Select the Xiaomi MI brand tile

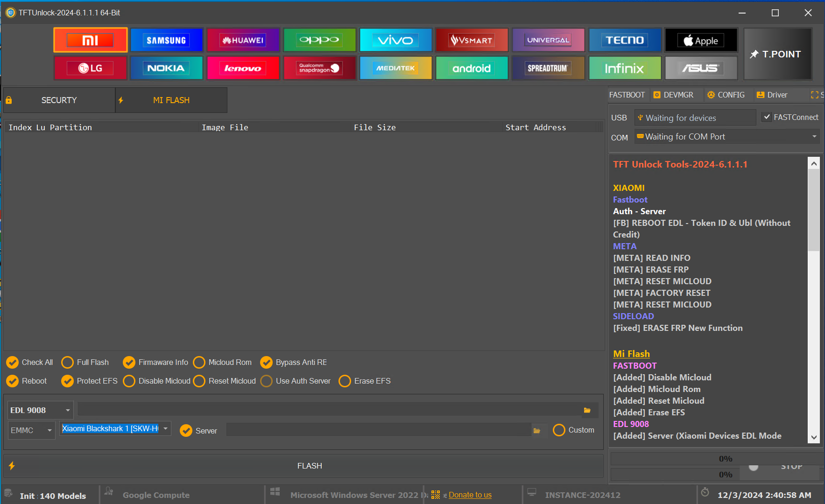click(90, 40)
